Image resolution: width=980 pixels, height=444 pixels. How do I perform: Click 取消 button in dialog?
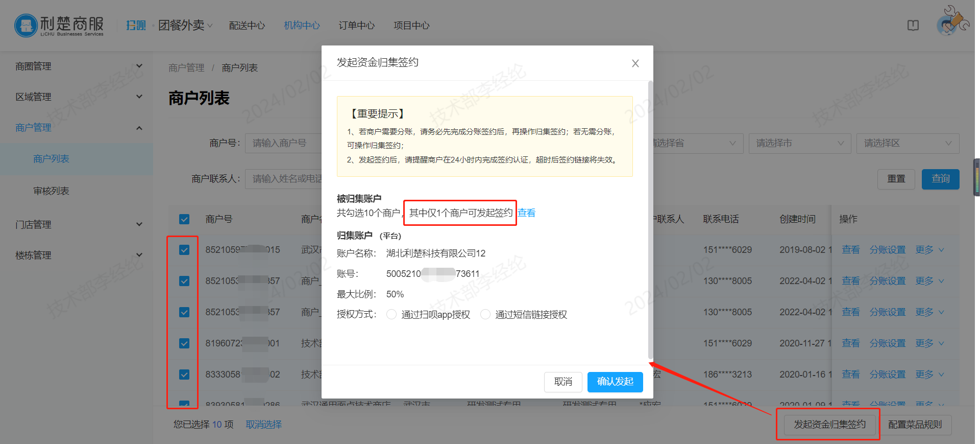pyautogui.click(x=563, y=382)
